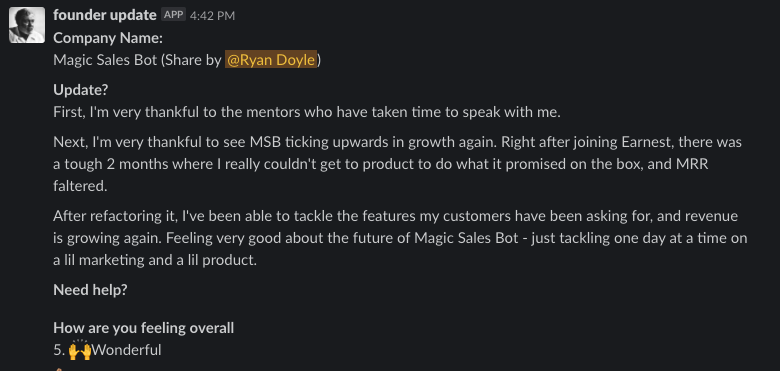Click the APP badge next to sender
780x371 pixels.
pyautogui.click(x=173, y=14)
